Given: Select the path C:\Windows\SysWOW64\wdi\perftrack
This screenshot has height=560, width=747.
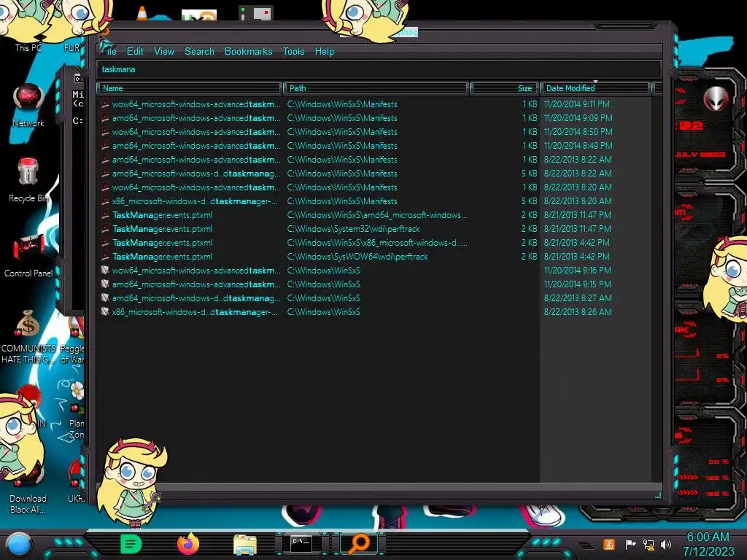Looking at the screenshot, I should click(x=357, y=257).
